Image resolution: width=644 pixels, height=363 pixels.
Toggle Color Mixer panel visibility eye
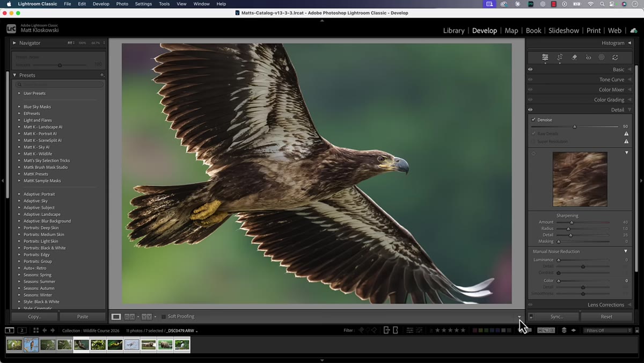530,90
